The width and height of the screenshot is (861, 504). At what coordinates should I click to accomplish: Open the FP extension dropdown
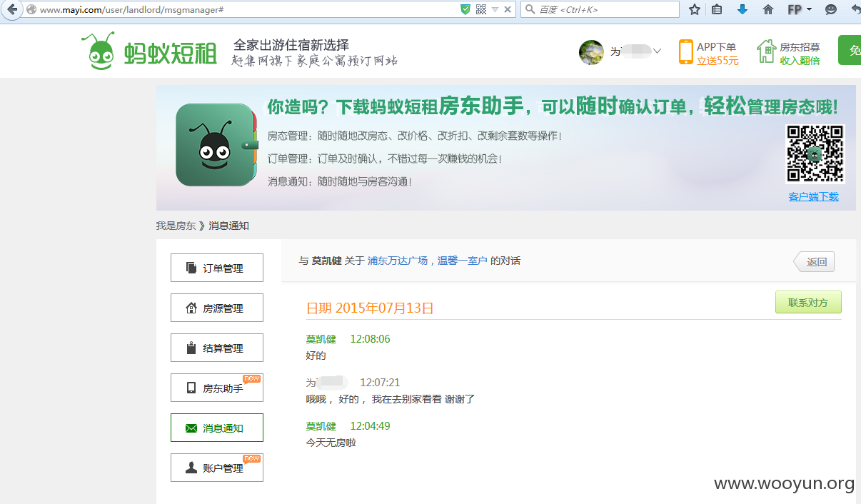point(800,9)
